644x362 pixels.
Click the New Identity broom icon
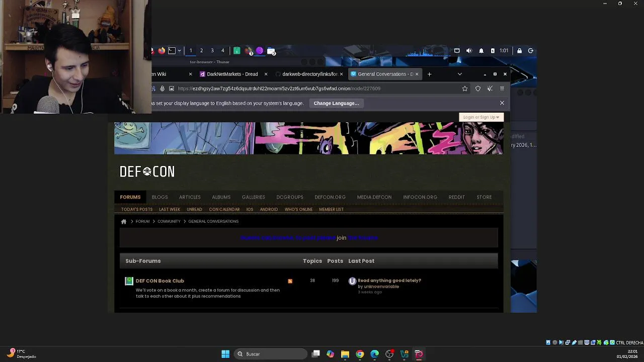[x=490, y=88]
